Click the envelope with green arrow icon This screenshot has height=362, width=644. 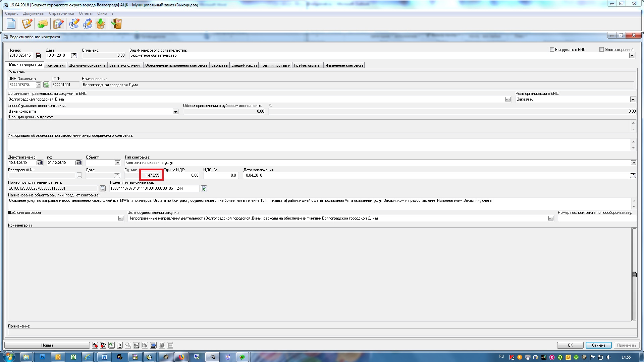pos(43,24)
